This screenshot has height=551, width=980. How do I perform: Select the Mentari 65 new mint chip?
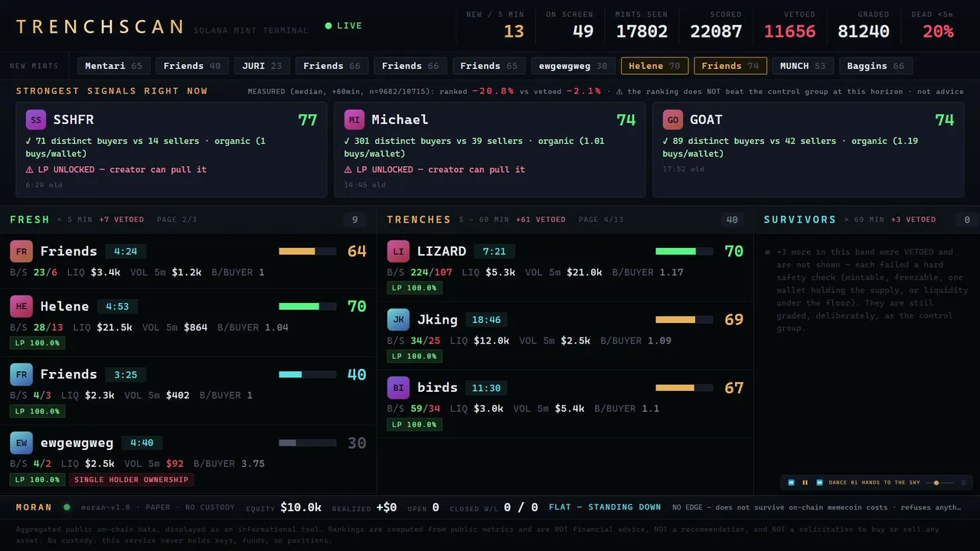pyautogui.click(x=113, y=66)
